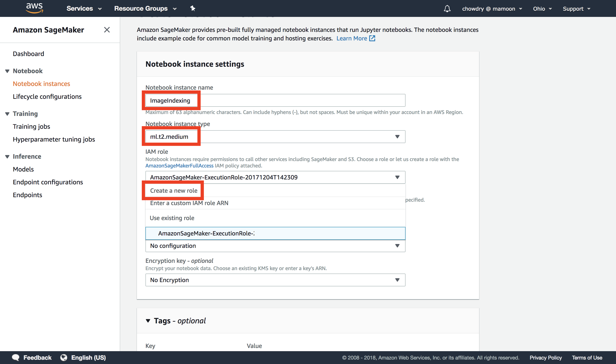Screen dimensions: 616x364
Task: Open the No Encryption dropdown
Action: tap(398, 280)
